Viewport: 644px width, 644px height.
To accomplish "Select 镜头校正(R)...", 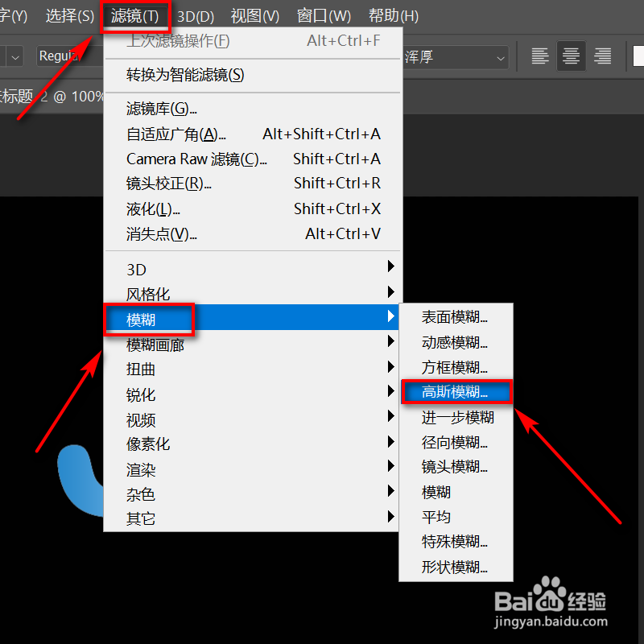I will click(253, 184).
